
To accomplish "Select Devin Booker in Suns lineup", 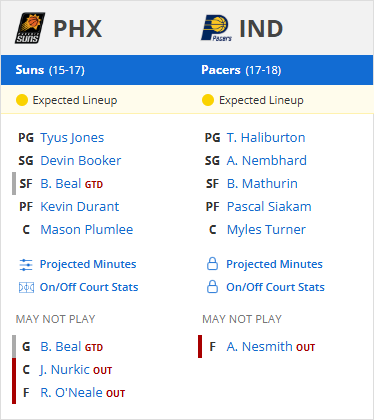I will (81, 161).
